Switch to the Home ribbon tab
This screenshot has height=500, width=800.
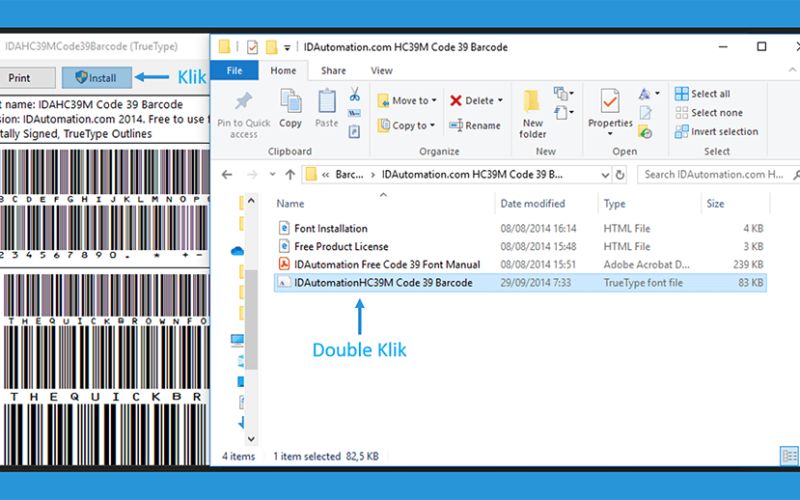click(x=283, y=70)
